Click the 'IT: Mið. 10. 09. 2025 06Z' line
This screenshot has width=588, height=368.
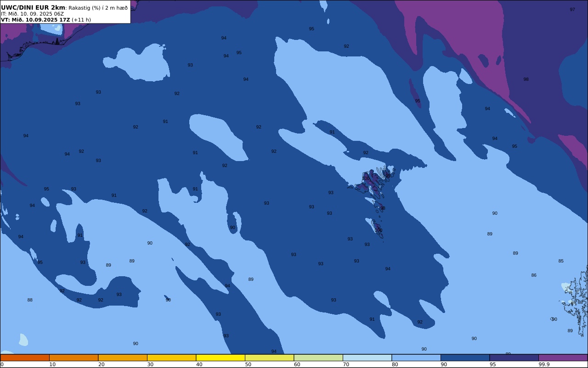[32, 14]
